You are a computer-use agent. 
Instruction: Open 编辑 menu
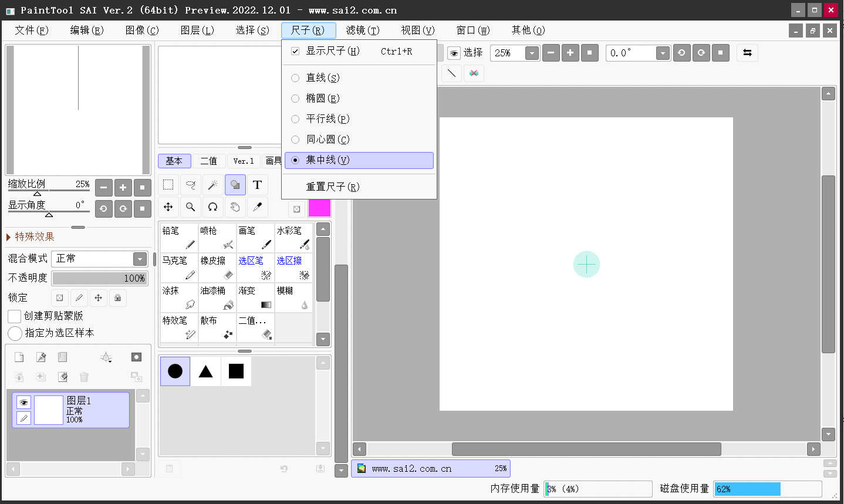87,30
